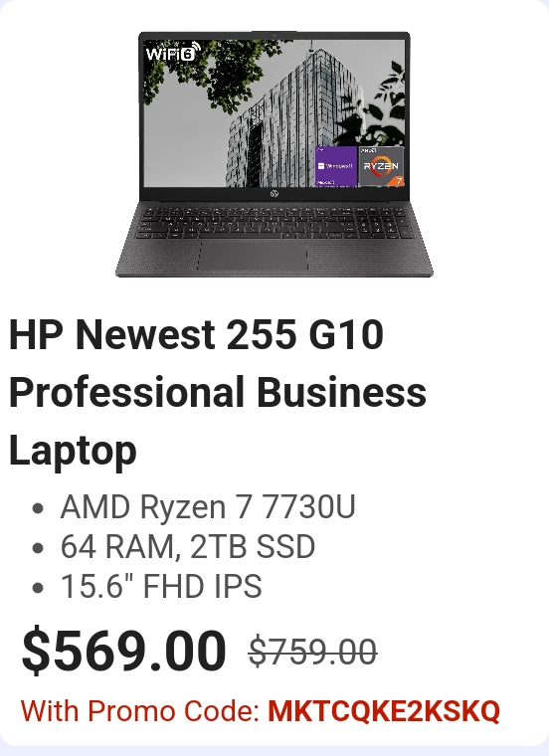Click the HP laptop product image

(274, 154)
